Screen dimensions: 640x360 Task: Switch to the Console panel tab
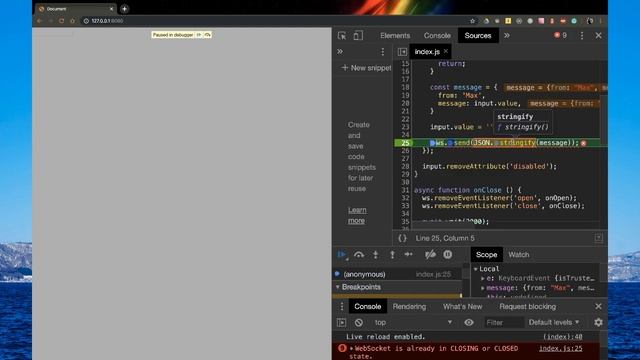(437, 36)
